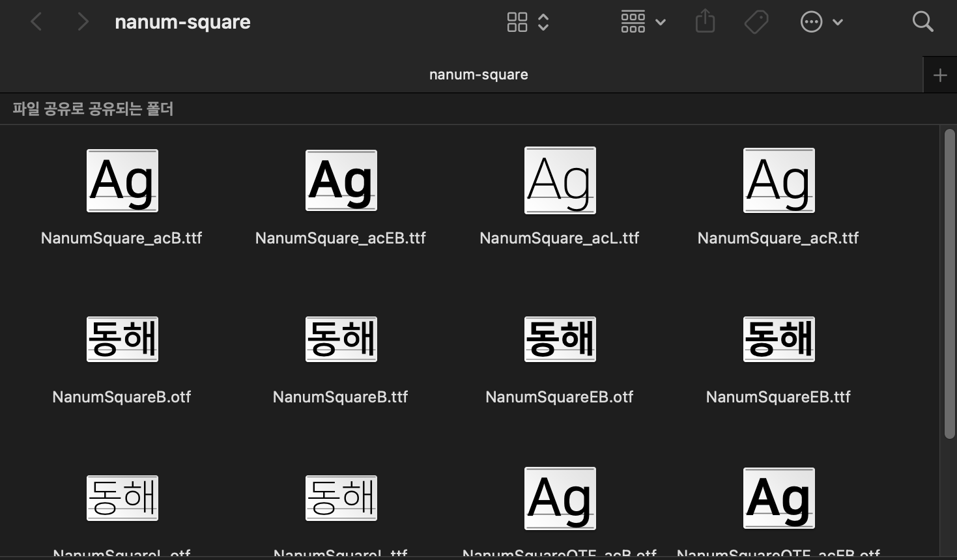Click the Tags toolbar icon
The width and height of the screenshot is (957, 560).
(756, 22)
